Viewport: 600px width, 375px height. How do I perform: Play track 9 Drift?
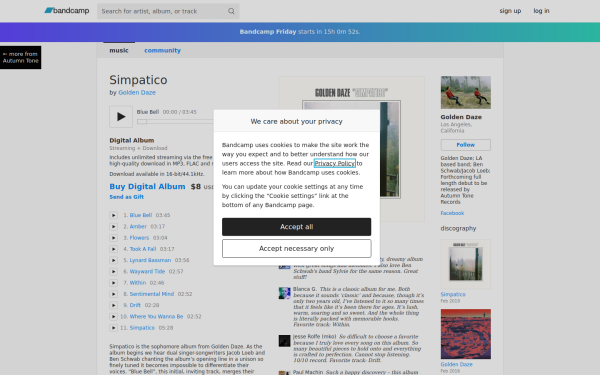113,305
